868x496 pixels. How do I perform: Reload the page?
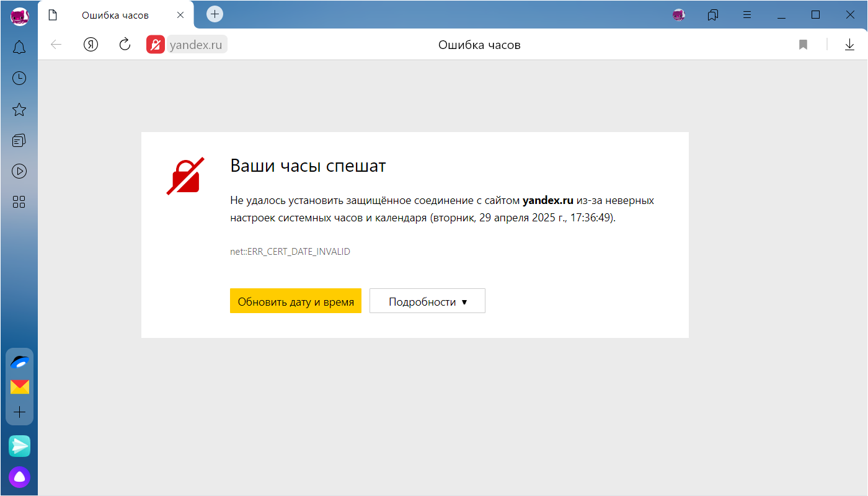[125, 45]
